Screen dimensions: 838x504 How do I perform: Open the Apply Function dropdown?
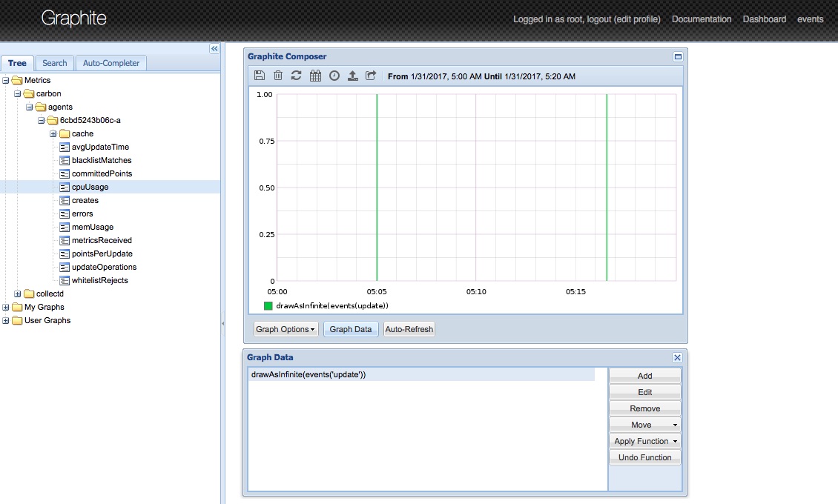(x=645, y=441)
